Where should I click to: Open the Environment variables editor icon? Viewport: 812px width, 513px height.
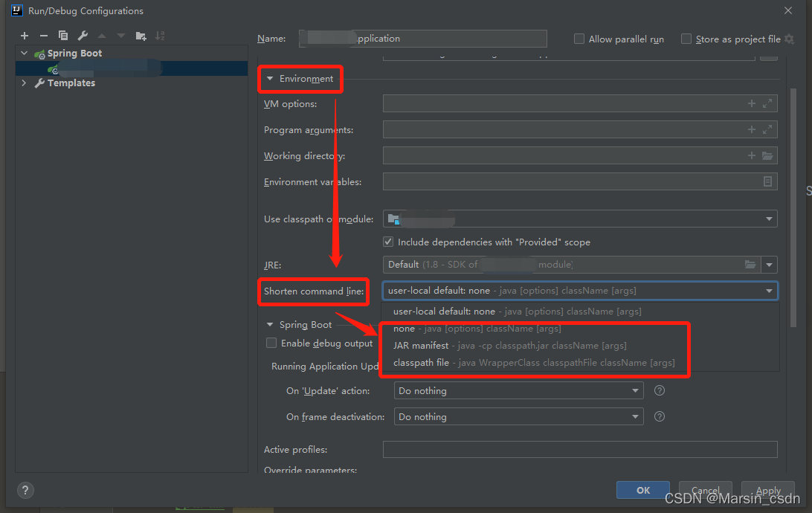[x=767, y=181]
